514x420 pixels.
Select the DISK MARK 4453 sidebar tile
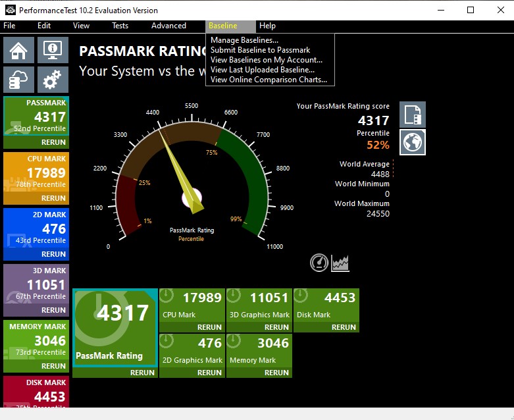pyautogui.click(x=36, y=392)
